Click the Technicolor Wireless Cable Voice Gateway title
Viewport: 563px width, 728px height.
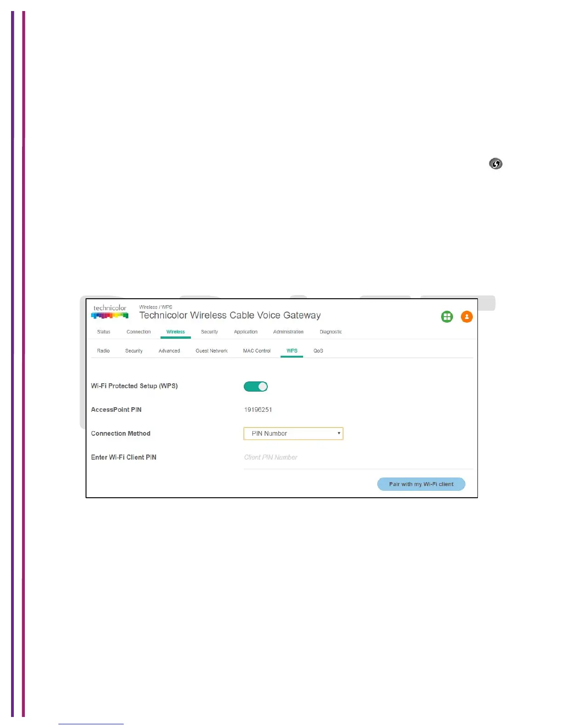(x=230, y=315)
